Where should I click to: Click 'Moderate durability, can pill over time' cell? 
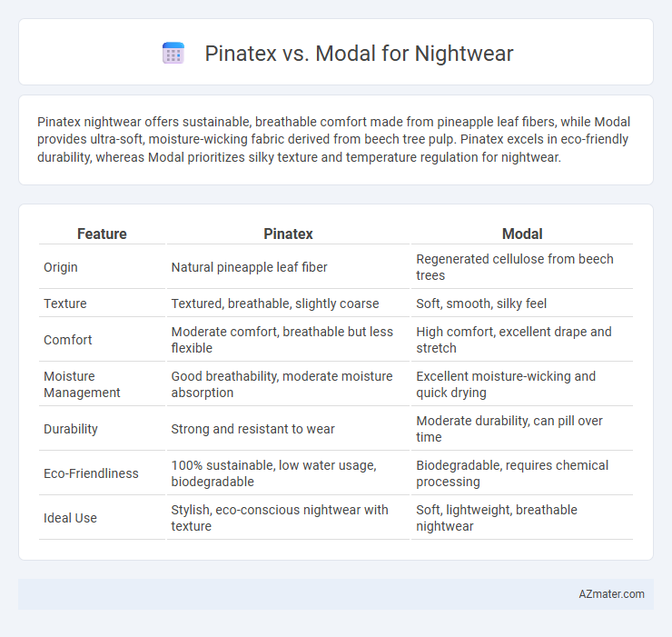(x=522, y=429)
